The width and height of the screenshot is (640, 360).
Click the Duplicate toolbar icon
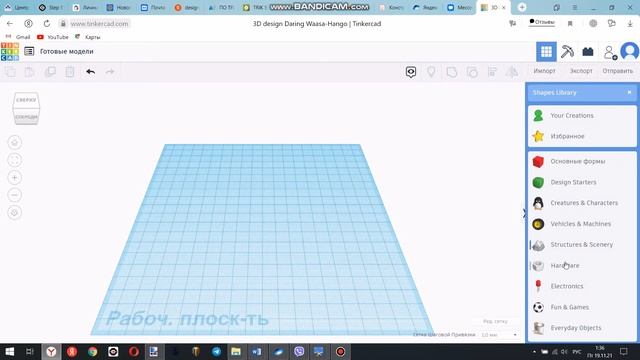[50, 72]
